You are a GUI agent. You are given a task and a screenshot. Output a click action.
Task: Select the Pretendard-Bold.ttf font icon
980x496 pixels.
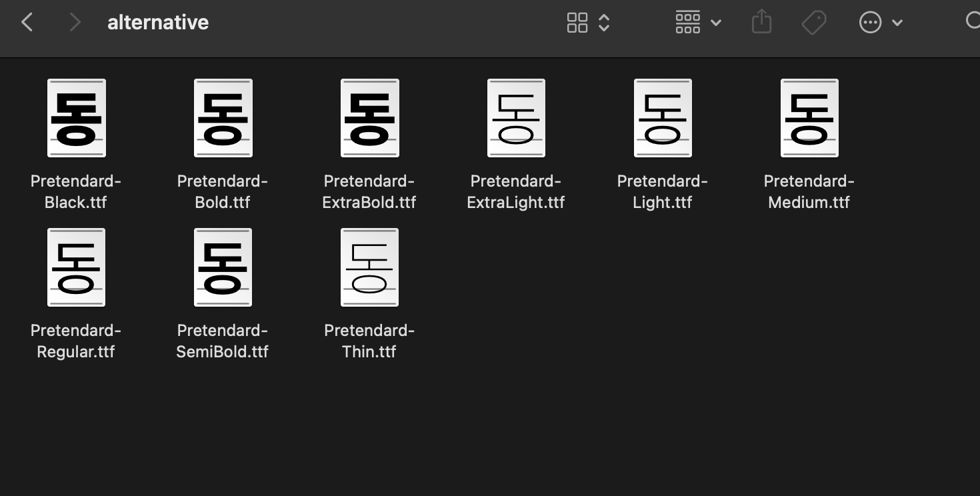223,118
